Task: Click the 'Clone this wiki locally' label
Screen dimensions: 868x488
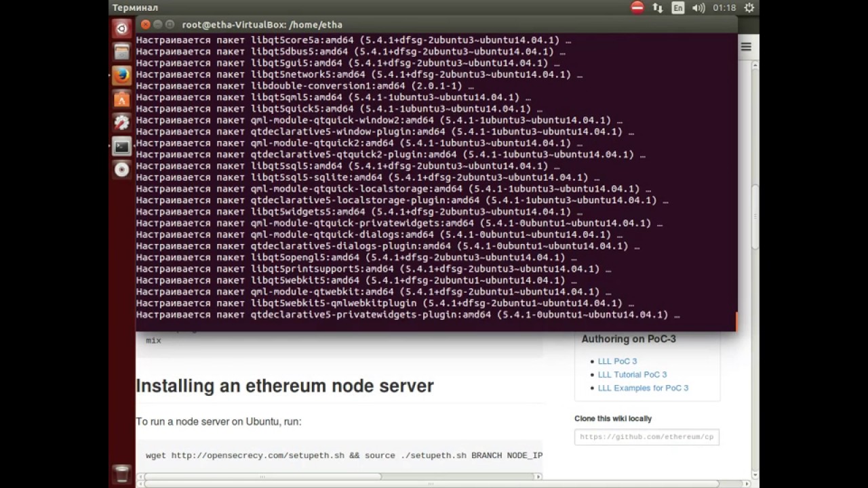Action: pyautogui.click(x=613, y=419)
